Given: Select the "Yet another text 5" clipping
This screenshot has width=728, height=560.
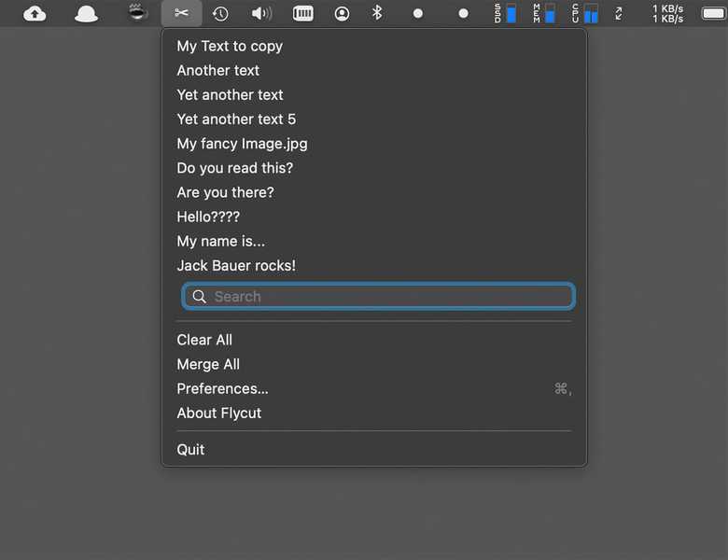Looking at the screenshot, I should pos(236,119).
